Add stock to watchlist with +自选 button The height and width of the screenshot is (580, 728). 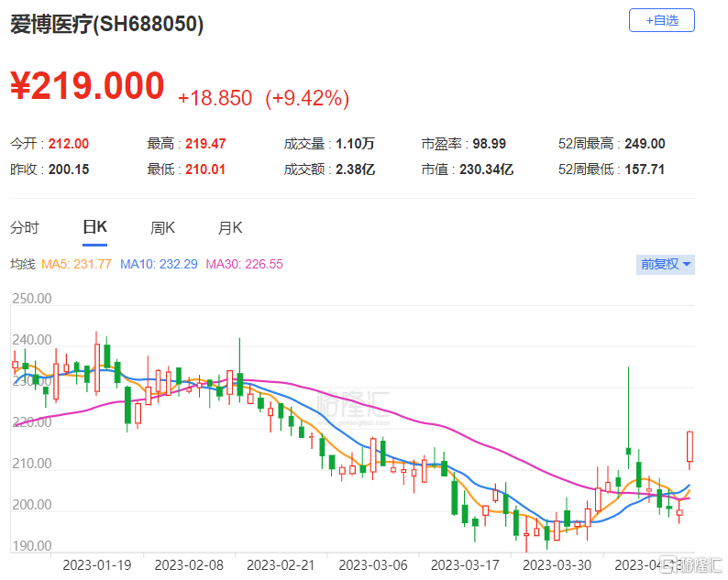pos(662,20)
